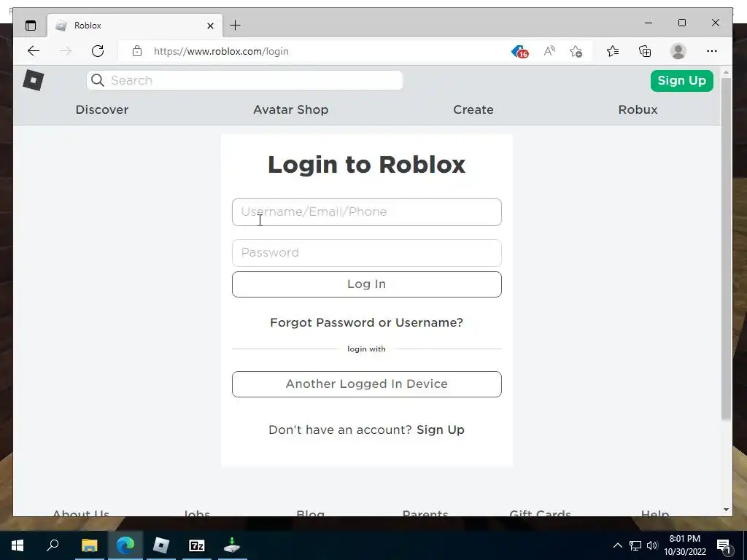Refresh the page with reload icon
The image size is (747, 560).
point(98,51)
